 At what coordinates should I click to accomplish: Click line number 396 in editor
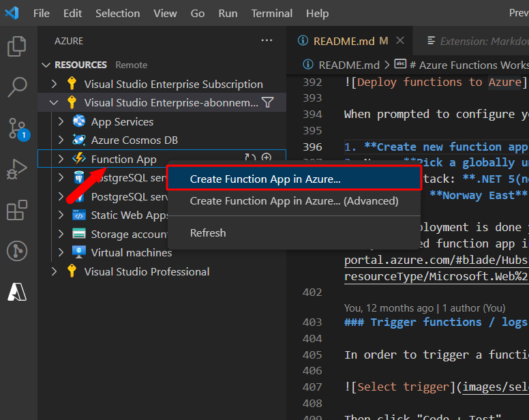tap(312, 147)
